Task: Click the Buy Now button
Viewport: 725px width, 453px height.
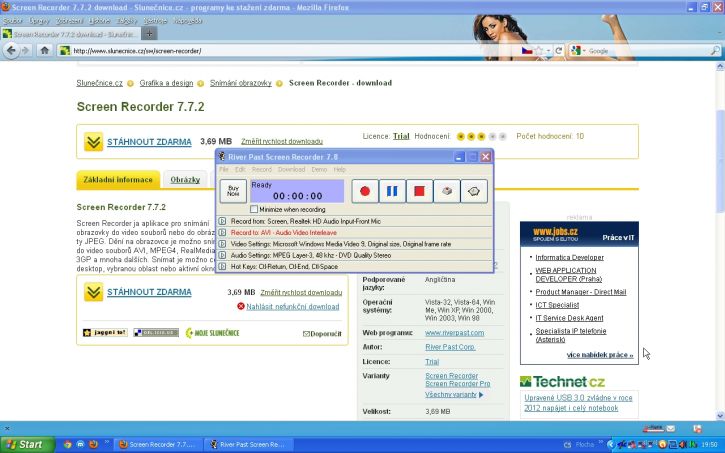Action: [x=233, y=191]
